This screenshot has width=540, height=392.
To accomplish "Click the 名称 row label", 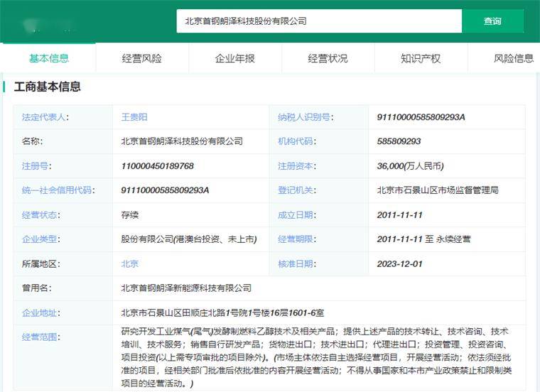I will pyautogui.click(x=32, y=141).
